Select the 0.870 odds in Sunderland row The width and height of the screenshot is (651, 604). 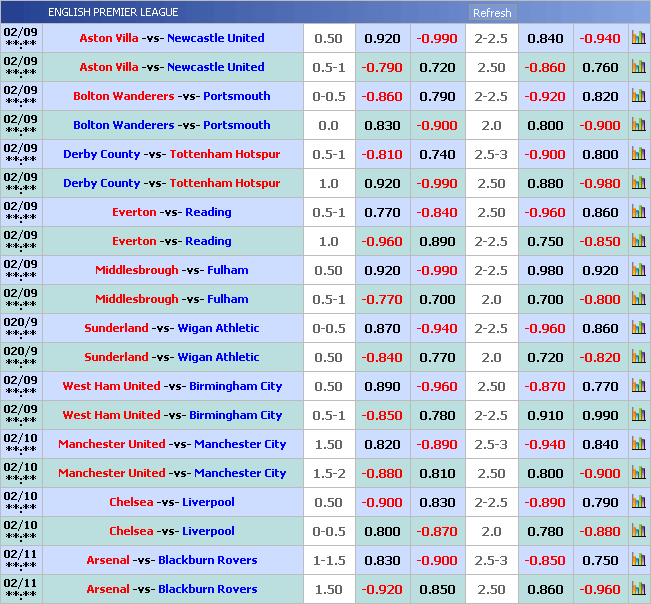pos(382,329)
